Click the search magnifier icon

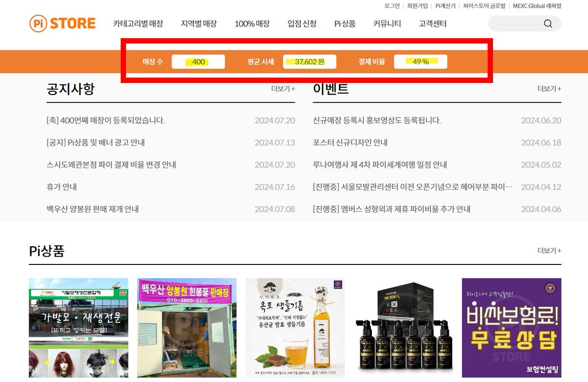coord(548,24)
